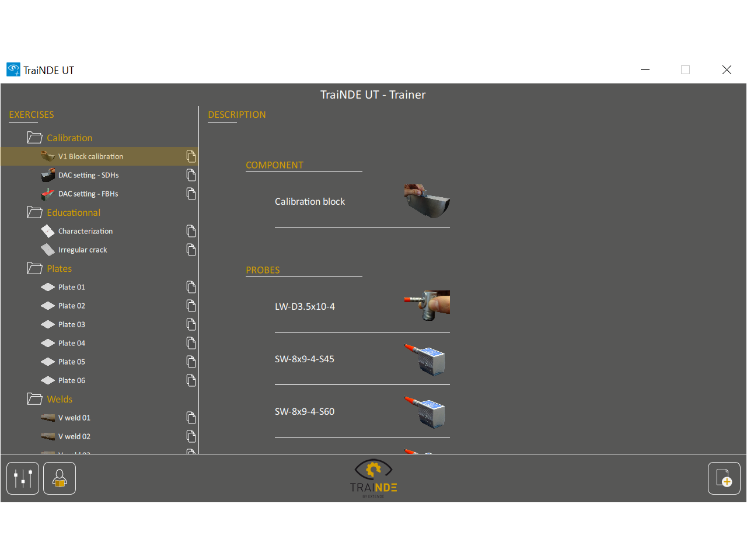Click the DAC setting - SDHs block icon
Viewport: 747px width, 560px height.
pyautogui.click(x=48, y=175)
